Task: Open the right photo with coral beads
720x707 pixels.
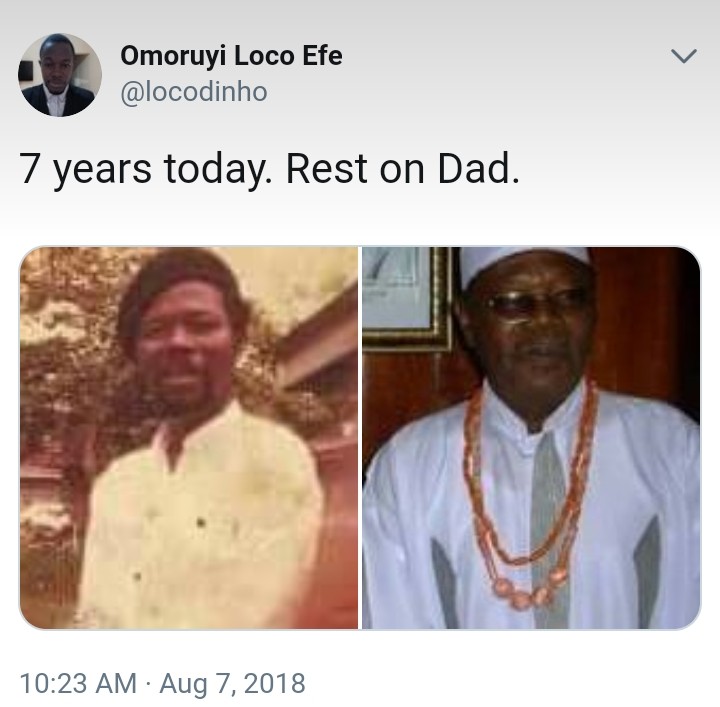Action: point(530,438)
